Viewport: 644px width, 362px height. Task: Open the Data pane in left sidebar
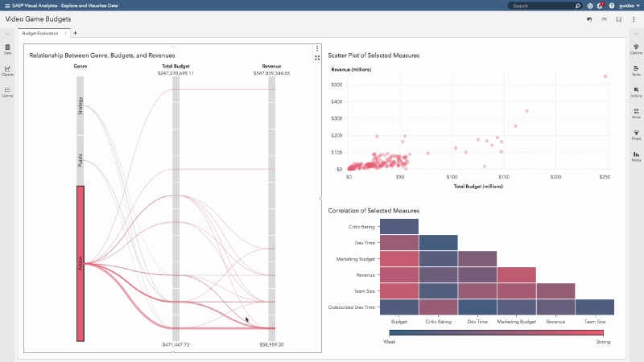click(7, 51)
